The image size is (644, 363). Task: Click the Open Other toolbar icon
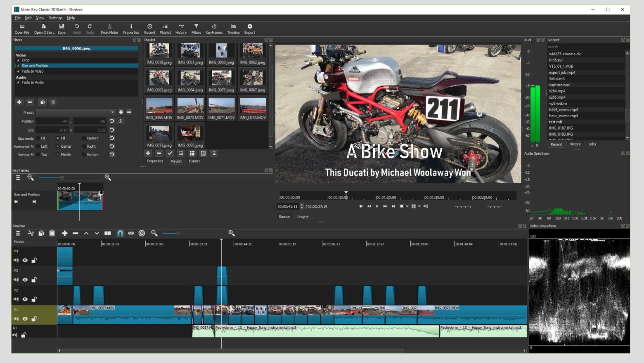(44, 29)
